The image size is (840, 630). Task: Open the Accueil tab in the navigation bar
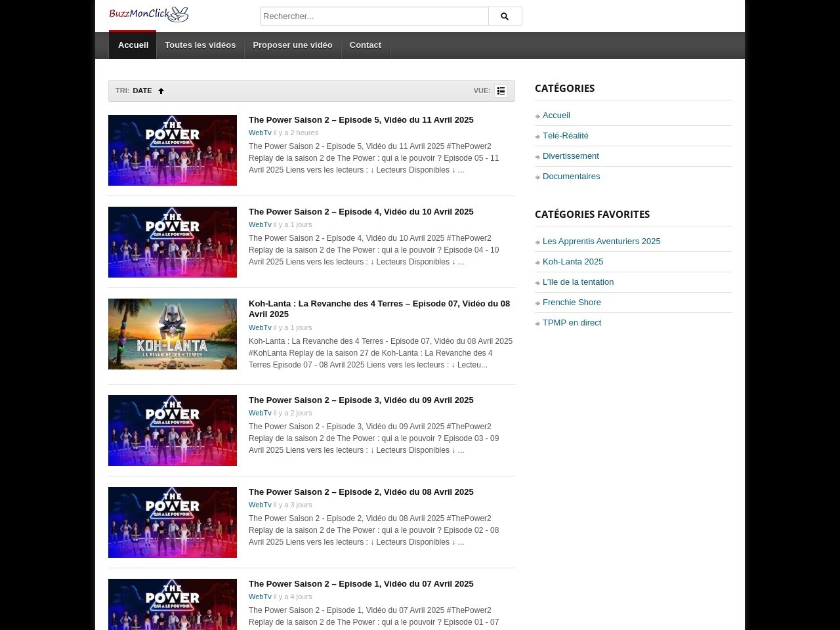[x=133, y=45]
